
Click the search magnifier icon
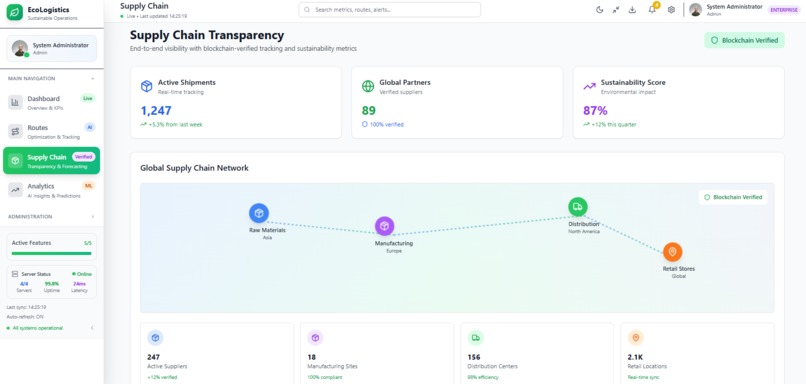click(x=307, y=10)
